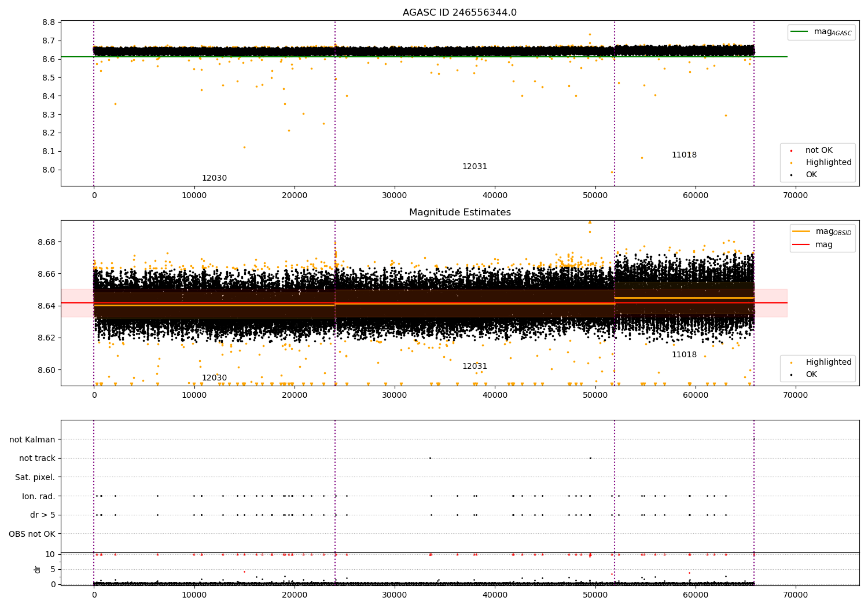This screenshot has height=608, width=868.
Task: Click y-axis tick '8.8' in top plot
Action: (x=49, y=23)
